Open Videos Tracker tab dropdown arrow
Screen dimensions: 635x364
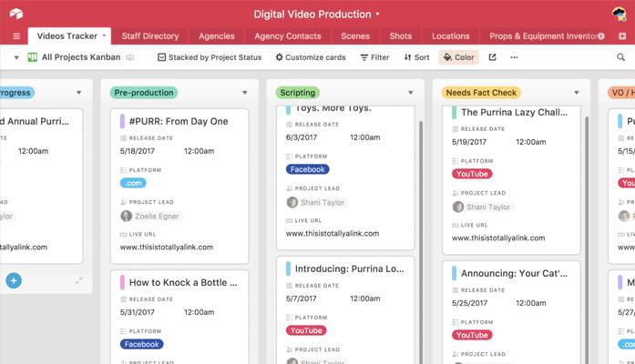click(104, 36)
